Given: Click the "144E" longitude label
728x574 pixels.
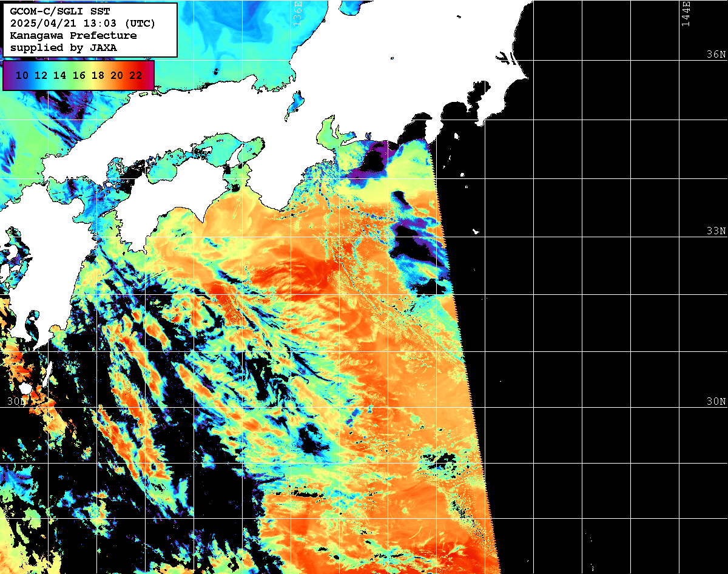Looking at the screenshot, I should pos(686,13).
